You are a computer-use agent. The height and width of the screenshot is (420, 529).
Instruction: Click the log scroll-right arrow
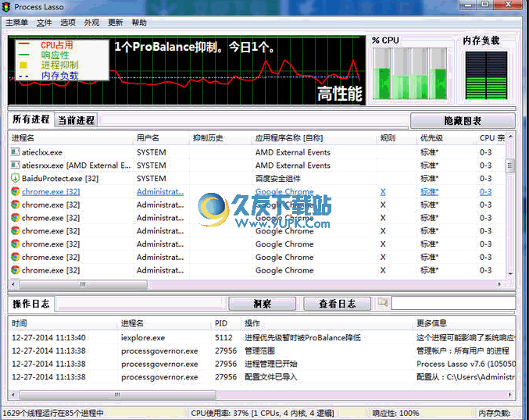click(x=509, y=394)
